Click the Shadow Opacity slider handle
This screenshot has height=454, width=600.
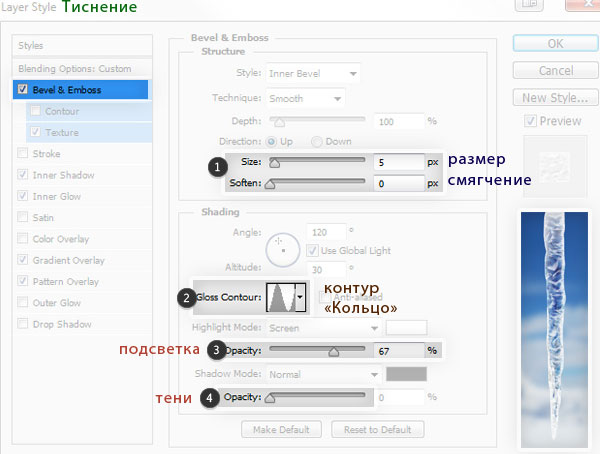(x=270, y=398)
